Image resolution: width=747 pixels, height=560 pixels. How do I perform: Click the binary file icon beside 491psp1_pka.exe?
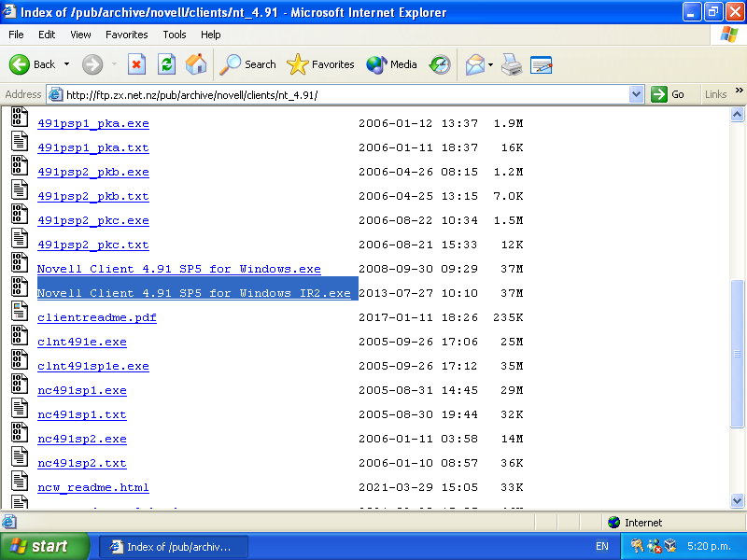pyautogui.click(x=20, y=118)
